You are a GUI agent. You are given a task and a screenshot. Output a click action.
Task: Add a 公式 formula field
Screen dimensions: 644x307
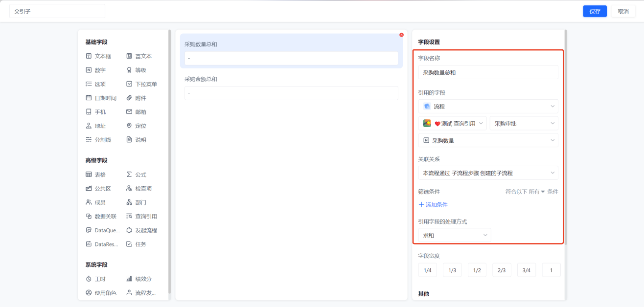coord(137,175)
